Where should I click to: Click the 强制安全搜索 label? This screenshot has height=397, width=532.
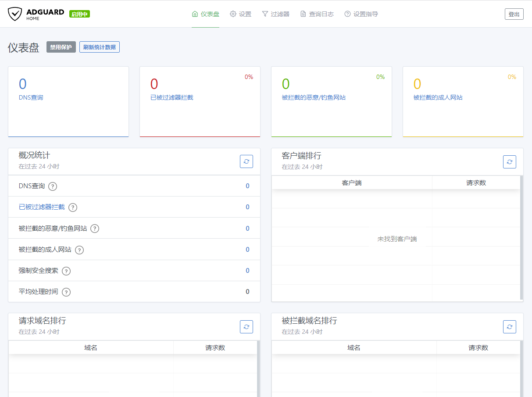pos(38,271)
